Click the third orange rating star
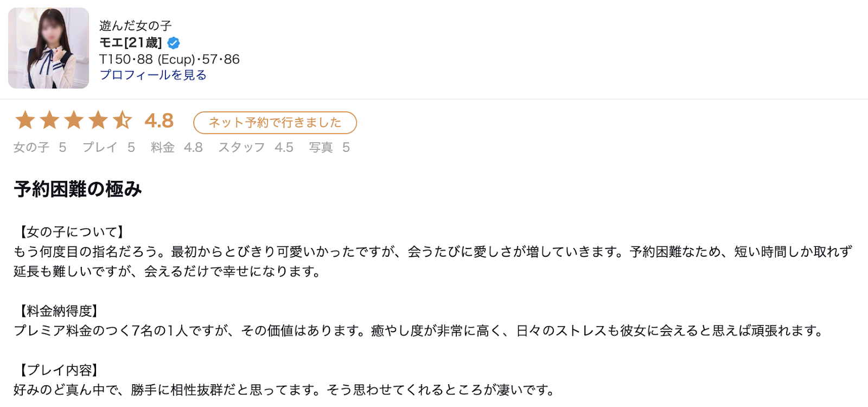868x407 pixels. (74, 120)
